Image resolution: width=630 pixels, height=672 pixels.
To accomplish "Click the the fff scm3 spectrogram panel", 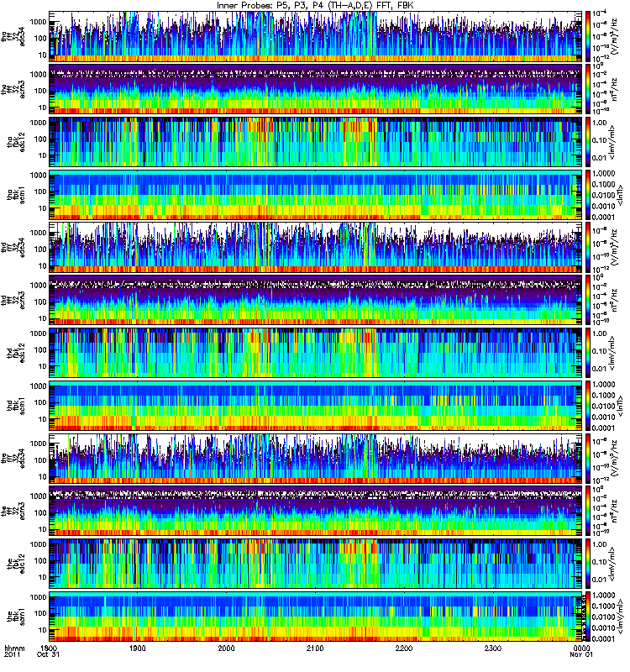I will coord(316,512).
